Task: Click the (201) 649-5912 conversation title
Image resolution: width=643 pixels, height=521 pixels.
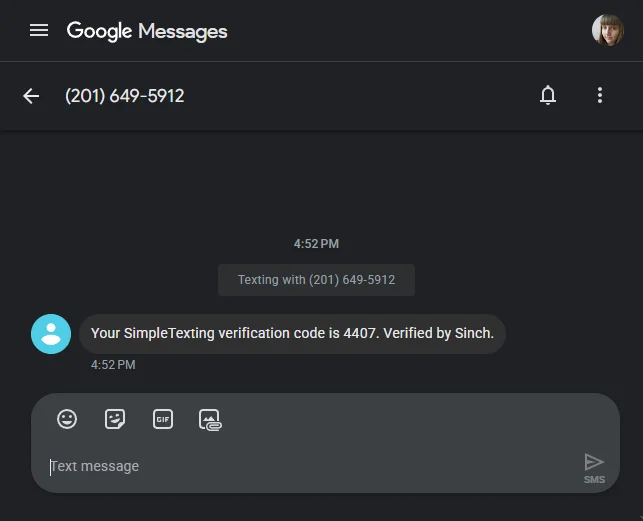Action: (x=125, y=96)
